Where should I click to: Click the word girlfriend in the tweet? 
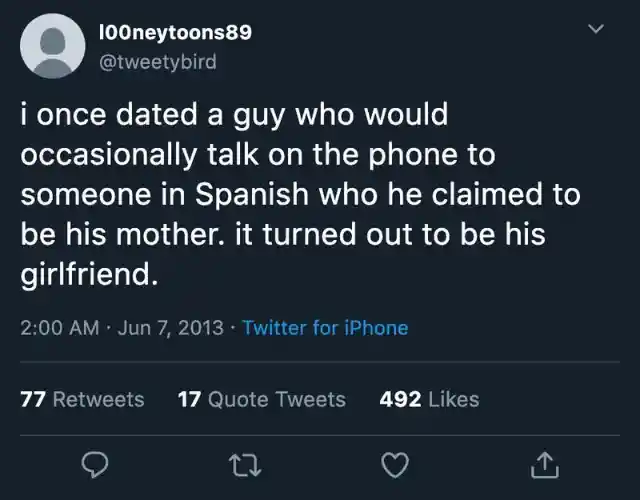pyautogui.click(x=84, y=273)
